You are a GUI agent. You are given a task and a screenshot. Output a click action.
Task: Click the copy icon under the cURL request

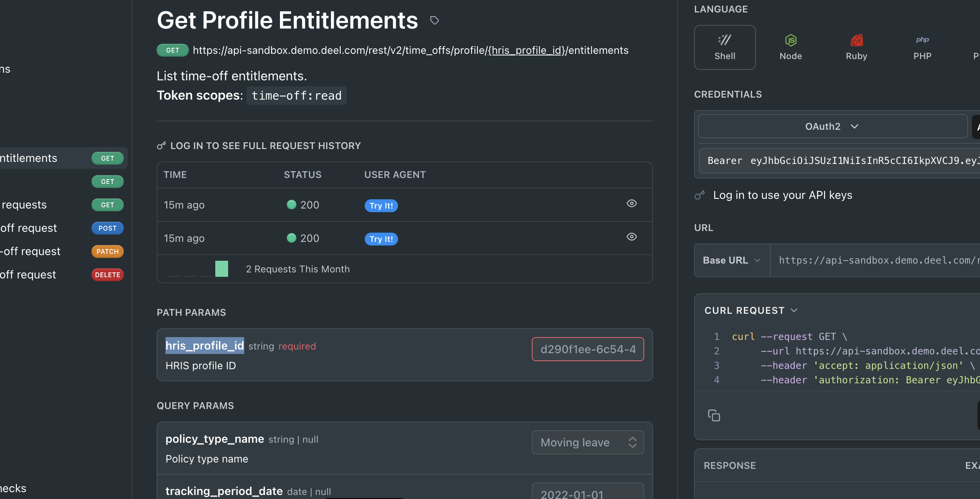[x=714, y=415]
